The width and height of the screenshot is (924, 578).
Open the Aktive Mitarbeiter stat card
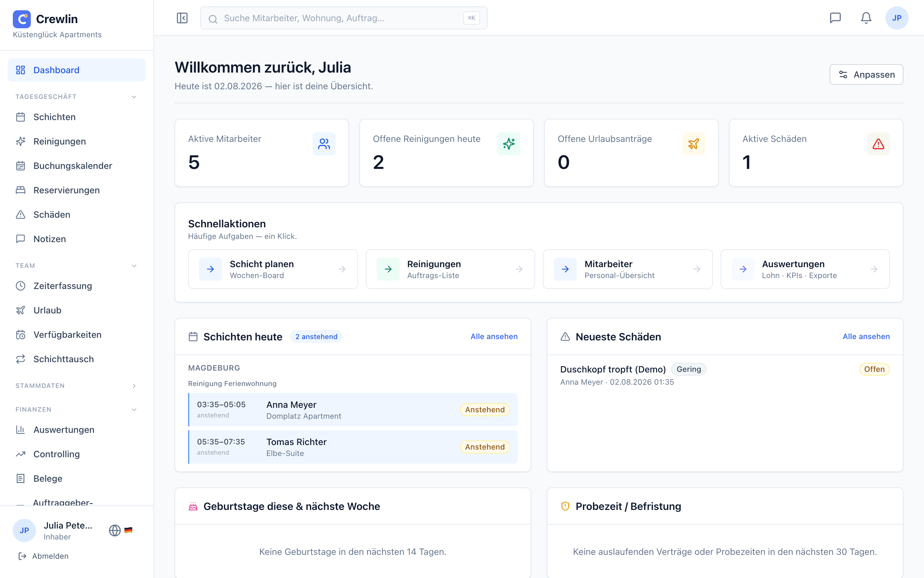click(x=261, y=153)
